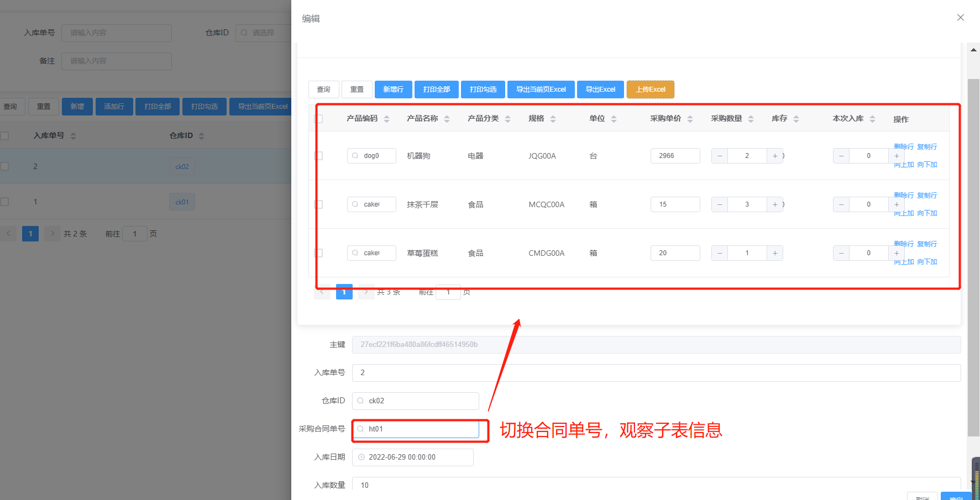Viewport: 980px width, 500px height.
Task: Decrease 采购数量 for 草莓蛋糕 row
Action: tap(720, 253)
